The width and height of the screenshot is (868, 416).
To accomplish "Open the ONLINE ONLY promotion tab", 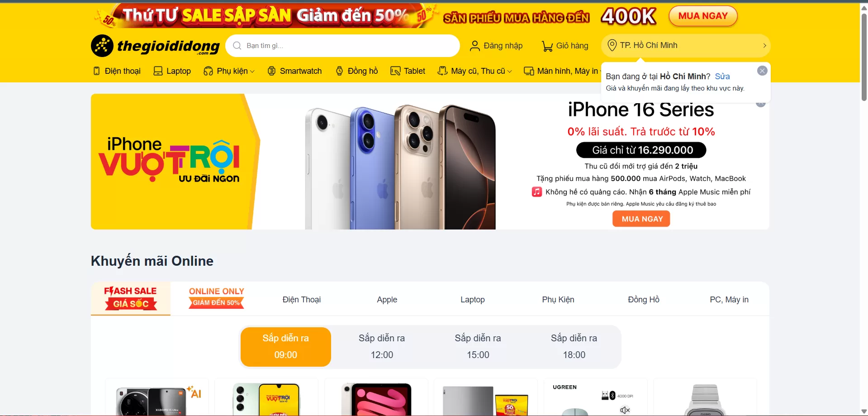I will click(x=217, y=298).
